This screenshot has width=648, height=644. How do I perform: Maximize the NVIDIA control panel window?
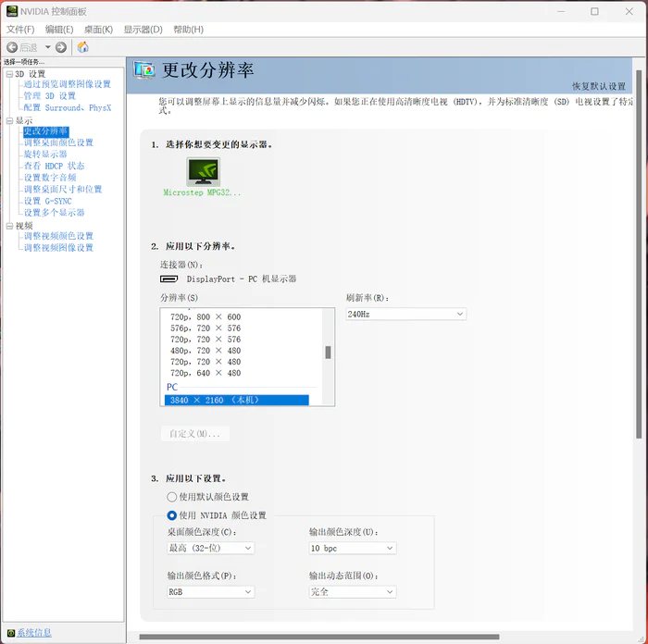click(x=594, y=11)
